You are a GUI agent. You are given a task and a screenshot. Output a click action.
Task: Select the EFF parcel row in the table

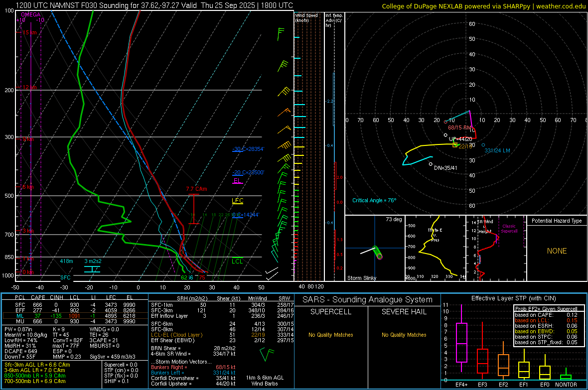point(75,310)
